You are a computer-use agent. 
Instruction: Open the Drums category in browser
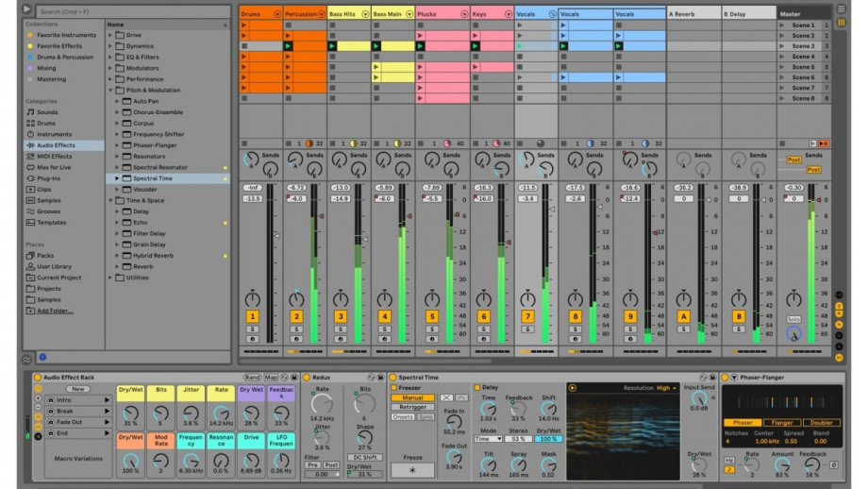(x=46, y=123)
